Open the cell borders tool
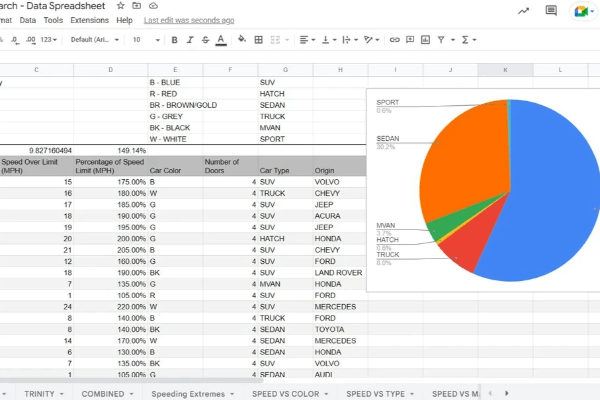The height and width of the screenshot is (400, 600). tap(259, 40)
